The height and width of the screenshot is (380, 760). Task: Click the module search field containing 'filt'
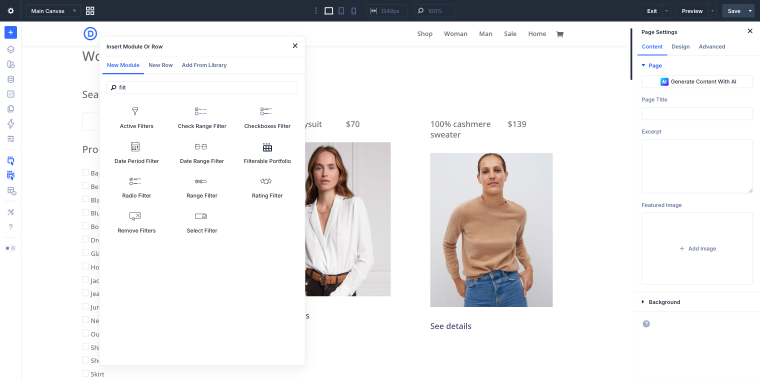click(202, 88)
